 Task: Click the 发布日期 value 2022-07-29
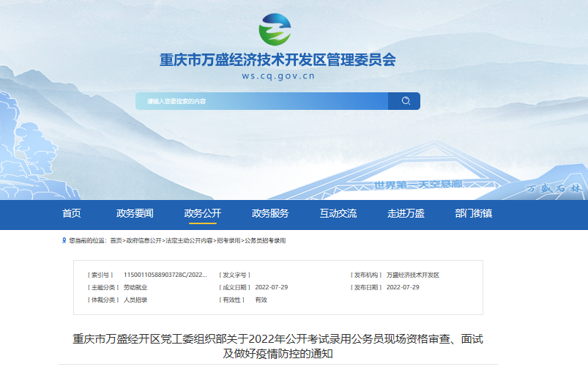(403, 287)
